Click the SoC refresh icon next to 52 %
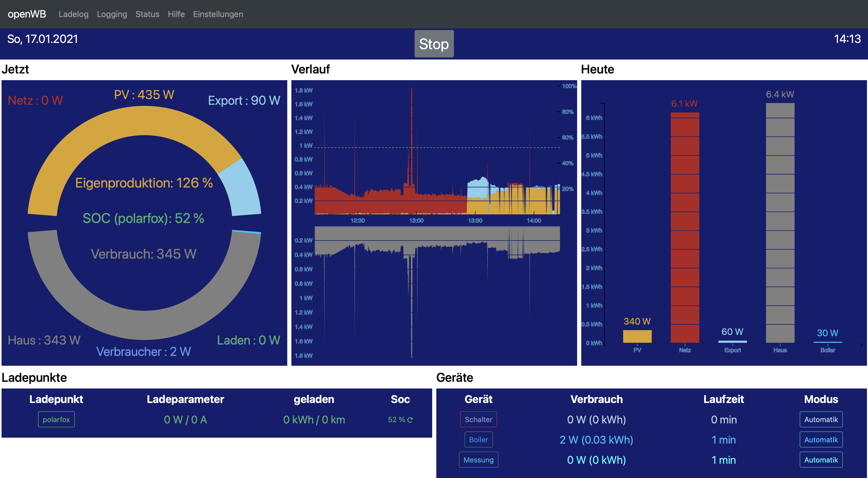868x478 pixels. pyautogui.click(x=410, y=420)
